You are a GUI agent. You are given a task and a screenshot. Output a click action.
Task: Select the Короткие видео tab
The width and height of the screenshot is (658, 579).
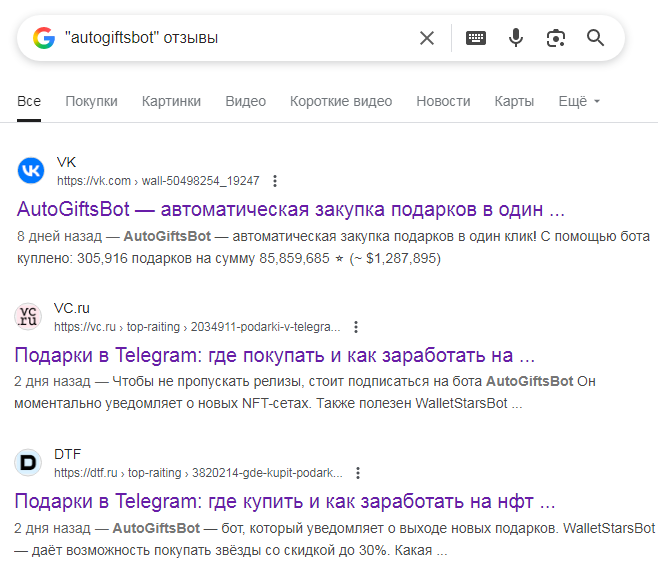(341, 101)
